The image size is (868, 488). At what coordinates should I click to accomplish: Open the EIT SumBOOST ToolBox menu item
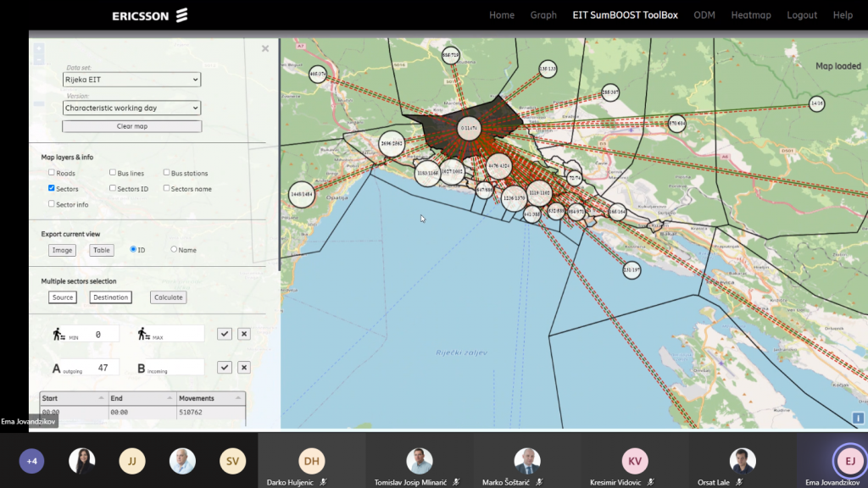click(625, 15)
